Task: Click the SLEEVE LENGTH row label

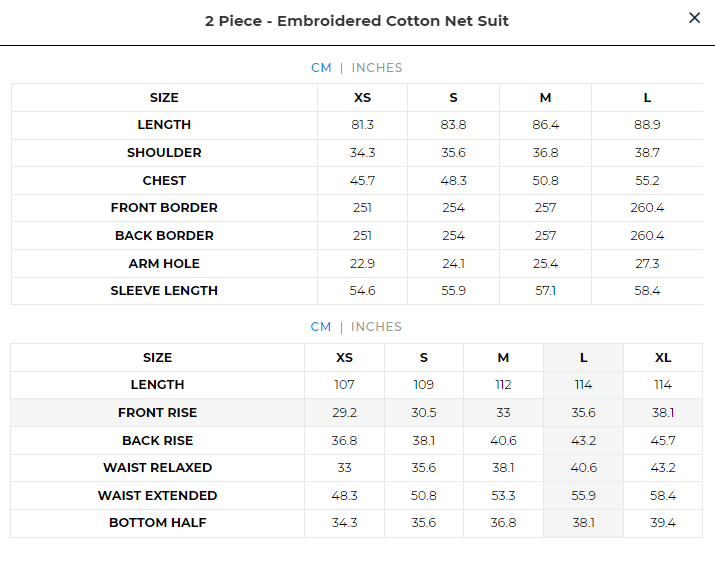Action: (x=164, y=291)
